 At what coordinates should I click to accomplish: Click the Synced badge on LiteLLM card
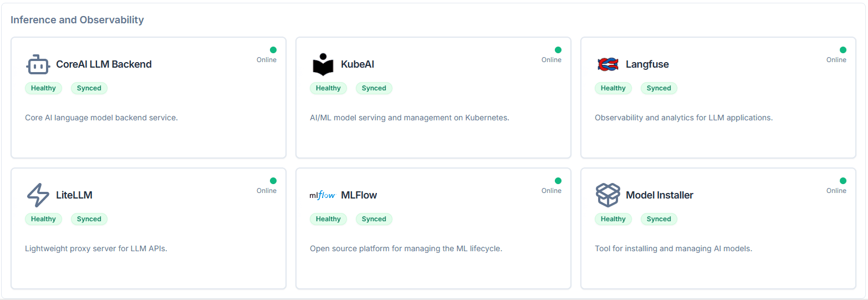(89, 219)
